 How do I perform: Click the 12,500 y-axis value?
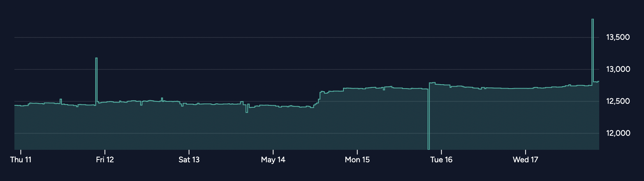(618, 101)
